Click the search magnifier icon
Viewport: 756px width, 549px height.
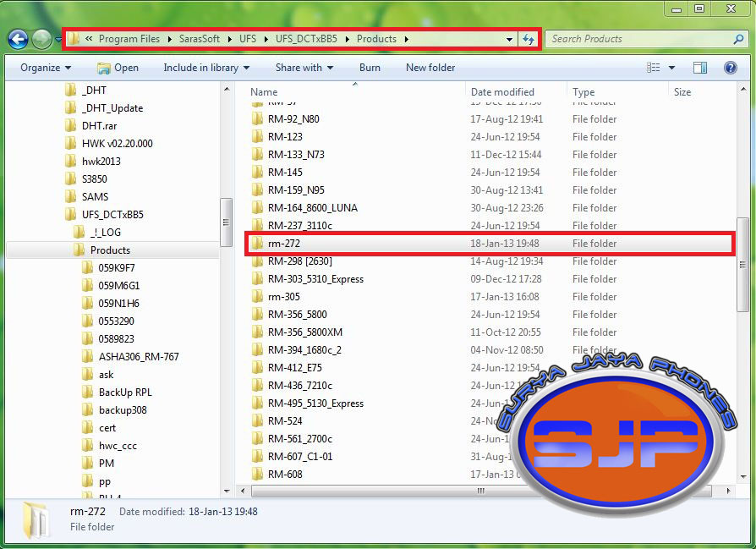pyautogui.click(x=737, y=39)
